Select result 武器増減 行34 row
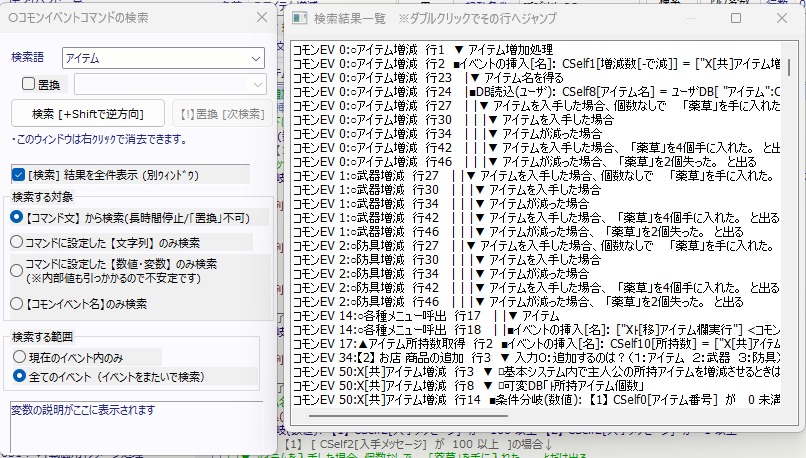 pyautogui.click(x=537, y=204)
